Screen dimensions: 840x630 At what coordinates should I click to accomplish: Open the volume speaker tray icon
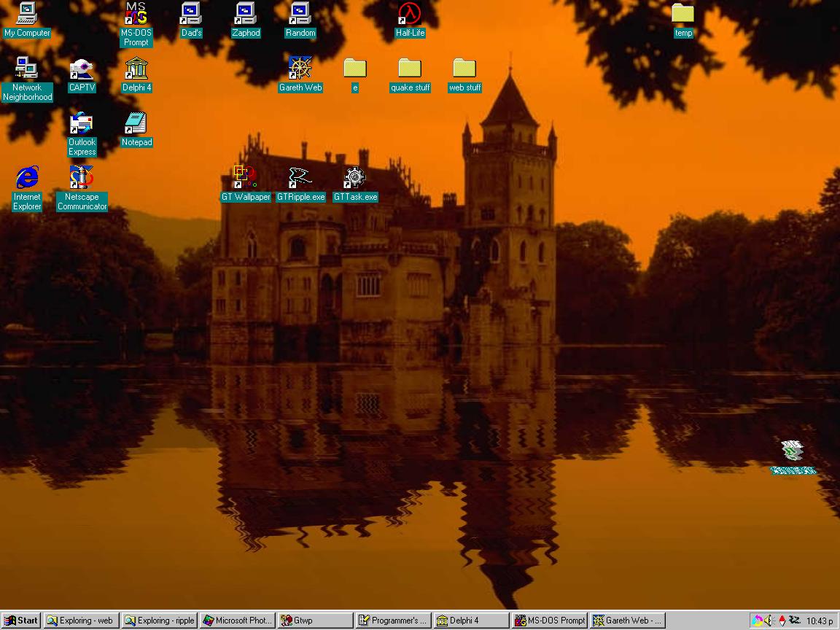click(x=769, y=621)
